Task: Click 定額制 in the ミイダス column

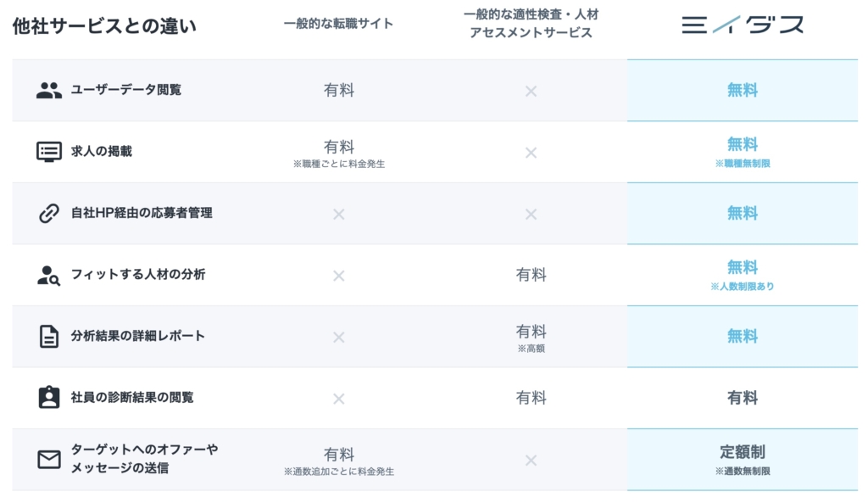Action: (x=743, y=452)
